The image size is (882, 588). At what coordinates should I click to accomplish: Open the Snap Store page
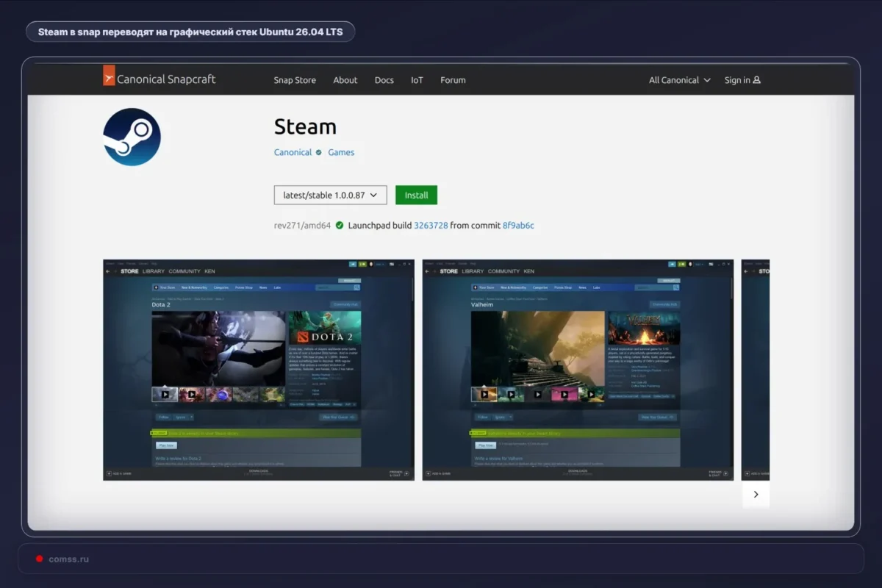tap(295, 80)
